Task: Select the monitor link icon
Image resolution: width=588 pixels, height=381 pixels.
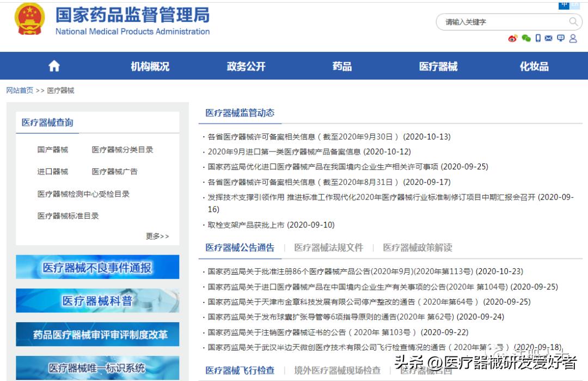Action: 561,38
